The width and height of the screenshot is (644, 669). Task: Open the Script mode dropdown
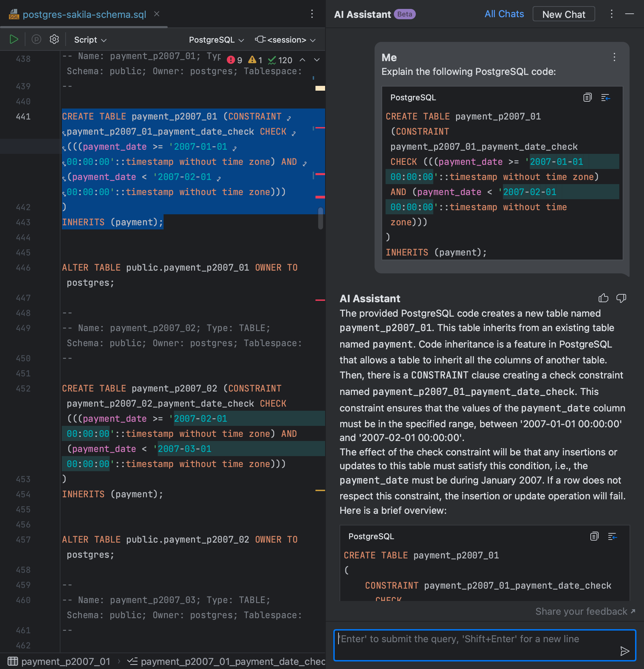pyautogui.click(x=90, y=40)
